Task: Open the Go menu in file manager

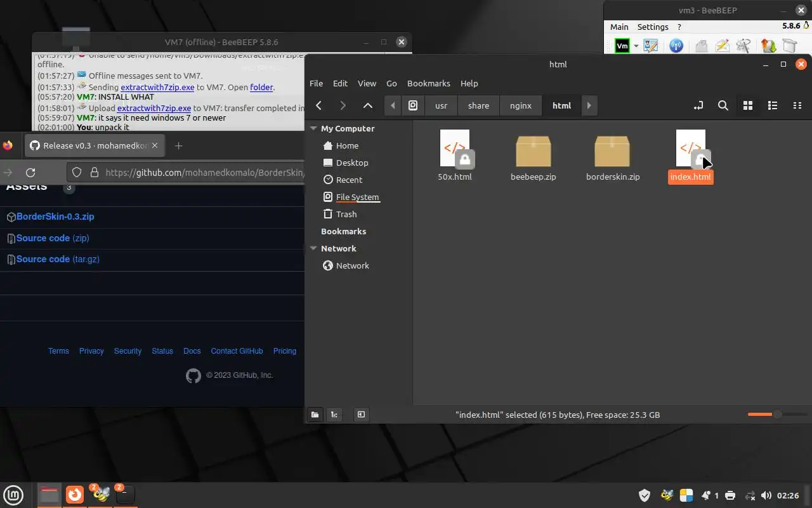Action: click(x=391, y=83)
